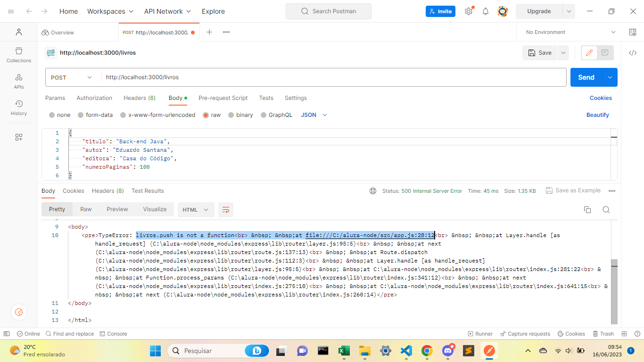The width and height of the screenshot is (644, 362).
Task: Show the Raw response view
Action: click(x=86, y=209)
